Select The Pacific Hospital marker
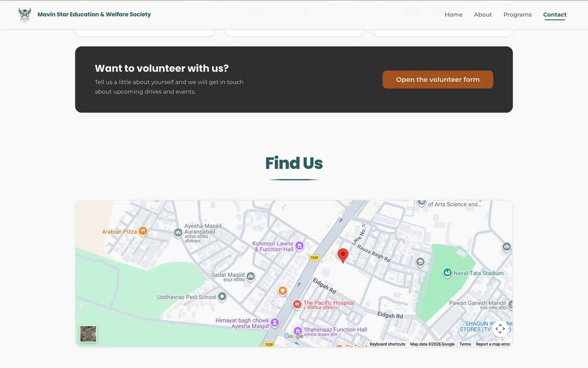The width and height of the screenshot is (588, 368). [297, 304]
